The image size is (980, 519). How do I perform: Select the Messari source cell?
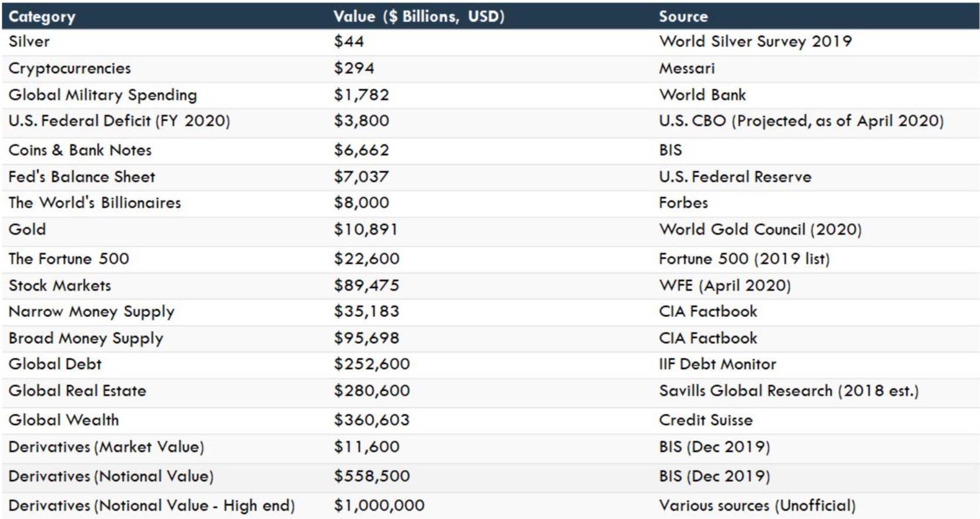click(686, 68)
